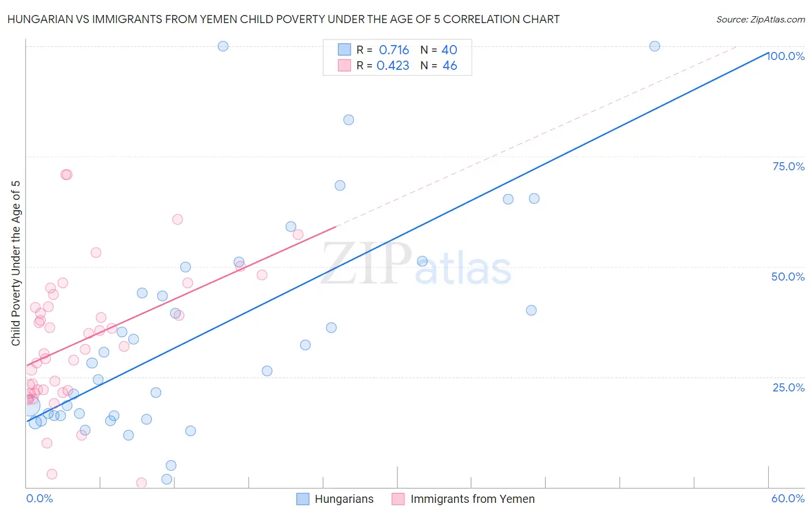Image resolution: width=812 pixels, height=515 pixels.
Task: Click the 75.0% y-axis label
Action: (788, 166)
